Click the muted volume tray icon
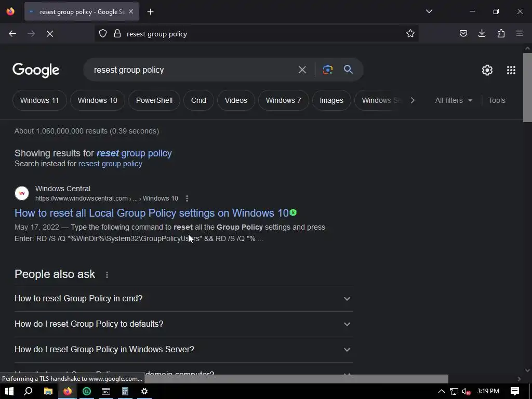Image resolution: width=532 pixels, height=399 pixels. tap(466, 391)
